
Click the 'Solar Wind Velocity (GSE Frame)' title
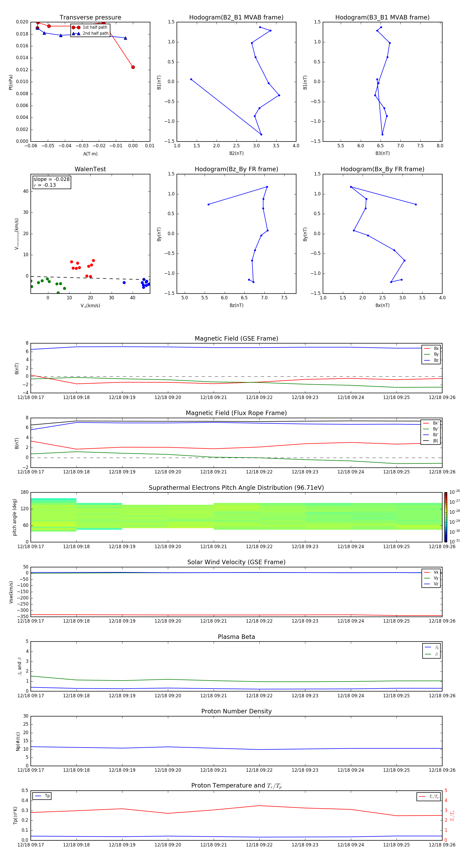pos(236,562)
